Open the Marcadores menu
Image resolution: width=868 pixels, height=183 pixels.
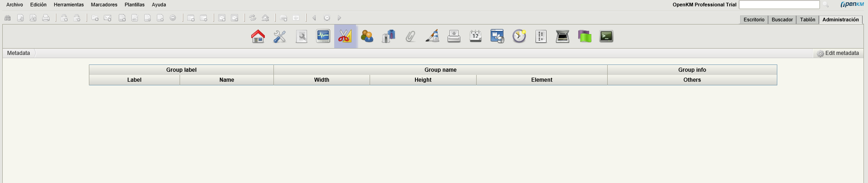click(104, 5)
